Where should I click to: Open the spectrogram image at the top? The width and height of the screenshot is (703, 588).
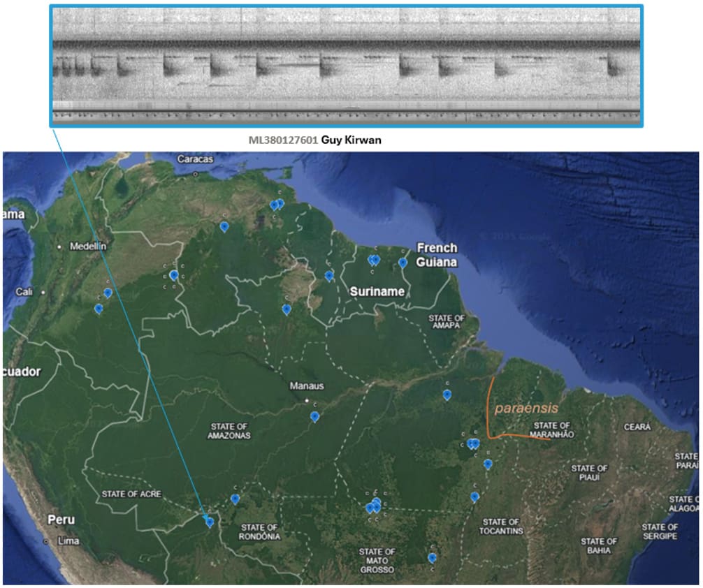tap(346, 66)
